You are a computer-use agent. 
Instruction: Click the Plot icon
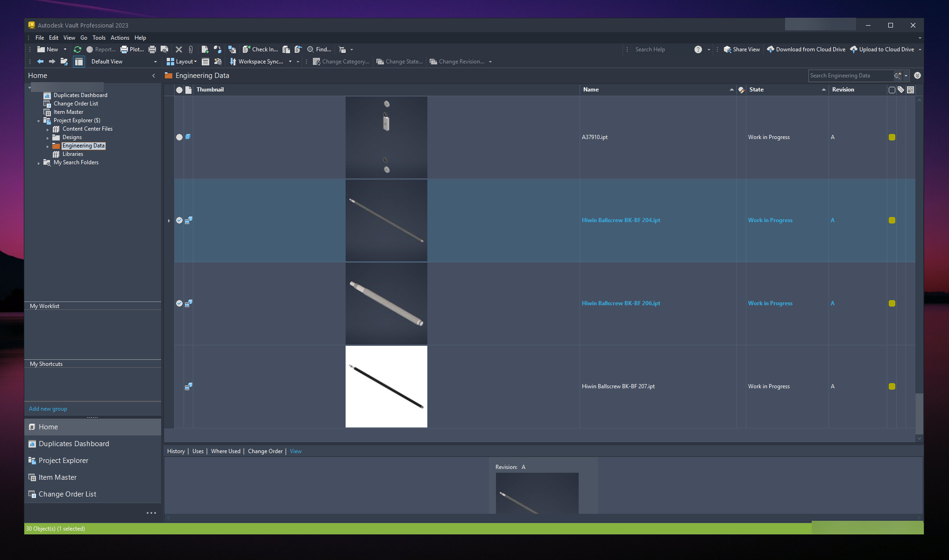coord(132,49)
